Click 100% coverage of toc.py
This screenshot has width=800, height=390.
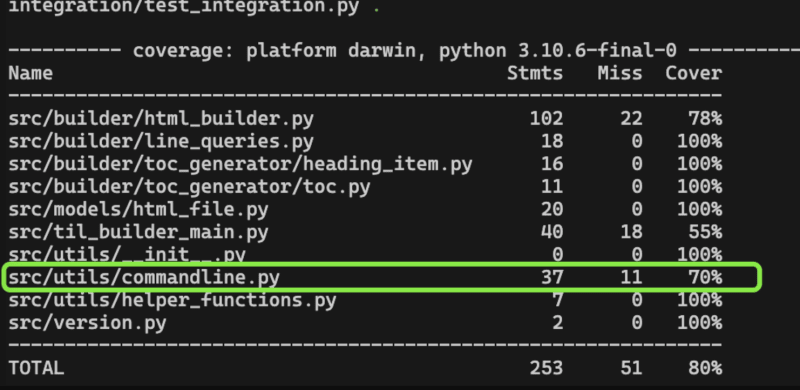(699, 187)
